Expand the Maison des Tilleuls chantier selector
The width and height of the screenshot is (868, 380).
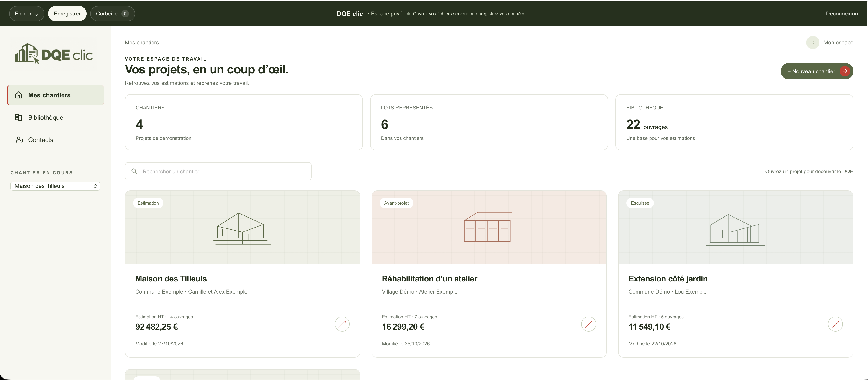(x=55, y=186)
